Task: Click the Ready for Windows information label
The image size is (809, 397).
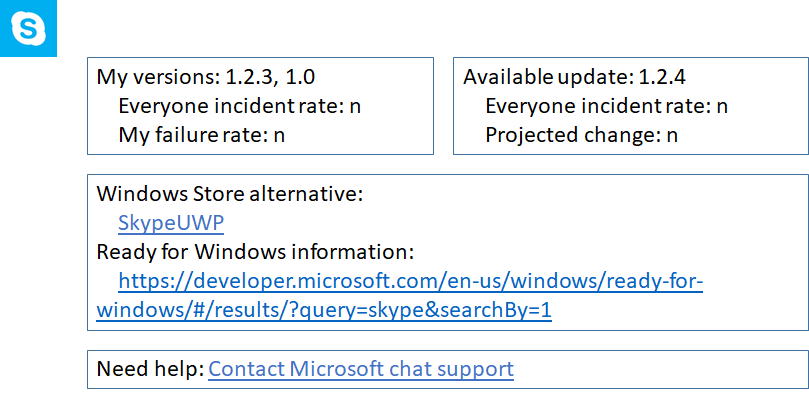Action: 255,252
